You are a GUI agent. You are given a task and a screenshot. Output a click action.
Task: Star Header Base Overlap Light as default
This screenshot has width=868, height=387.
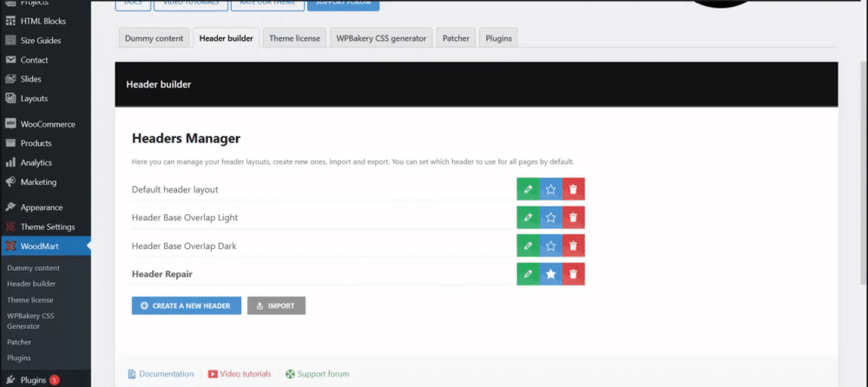click(x=551, y=218)
